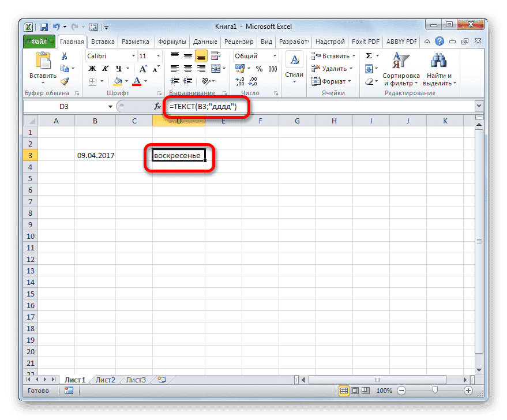Apply bold formatting with the Ж icon

click(92, 68)
